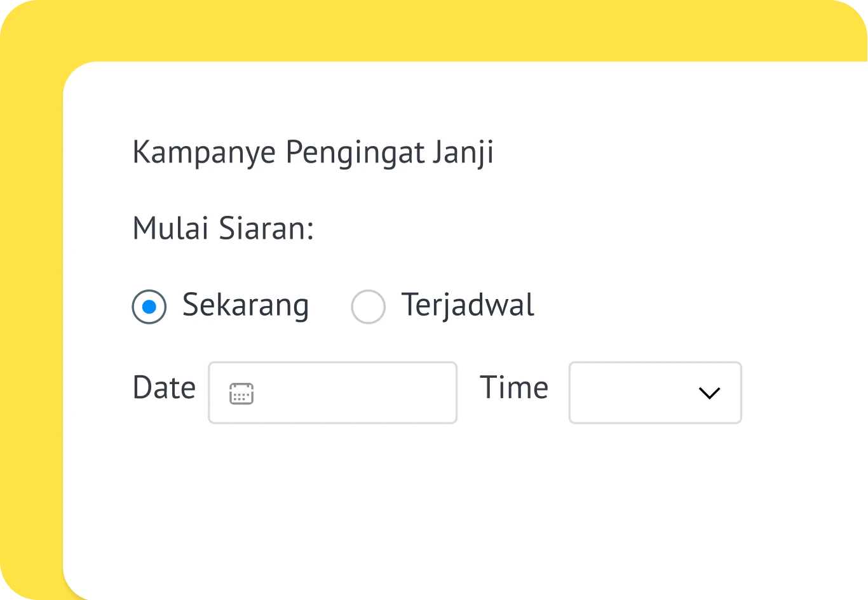Click the chevron arrow in Time dropdown
868x600 pixels.
click(709, 394)
